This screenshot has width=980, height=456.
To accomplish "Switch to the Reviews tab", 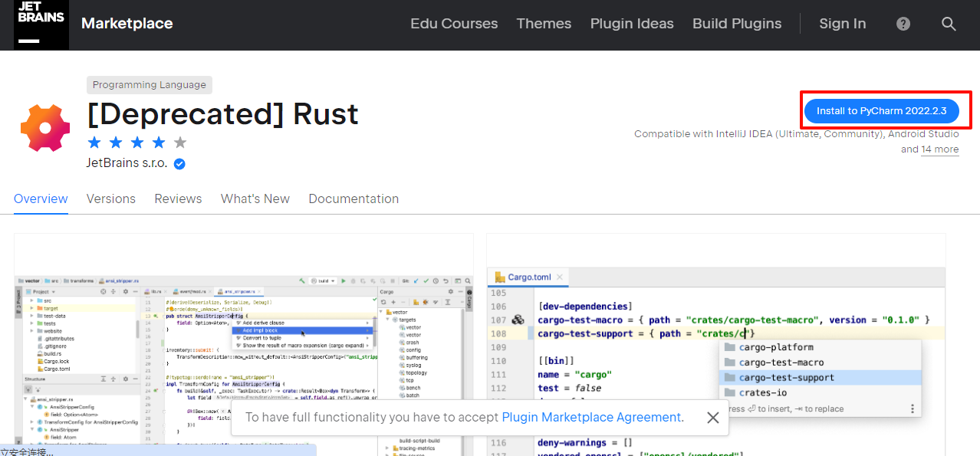I will 178,198.
